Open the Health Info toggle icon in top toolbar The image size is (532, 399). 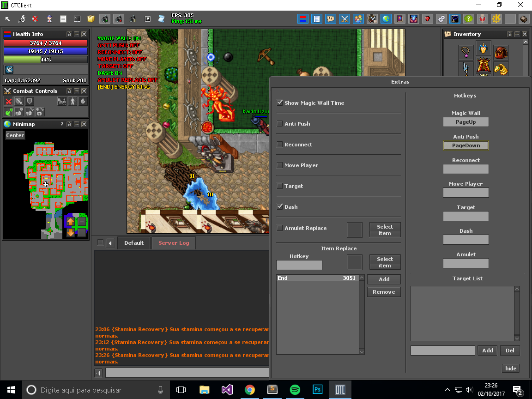tap(303, 19)
